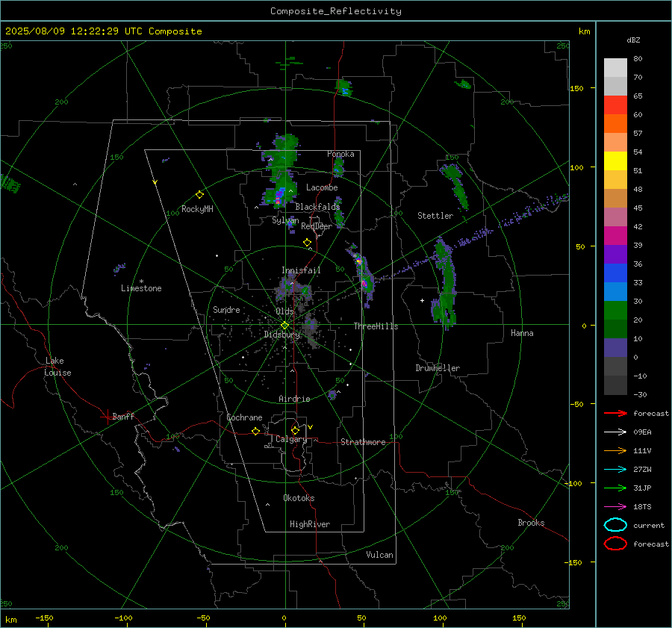Click the Olds city label
Viewport: 672px width, 628px height.
(x=284, y=311)
